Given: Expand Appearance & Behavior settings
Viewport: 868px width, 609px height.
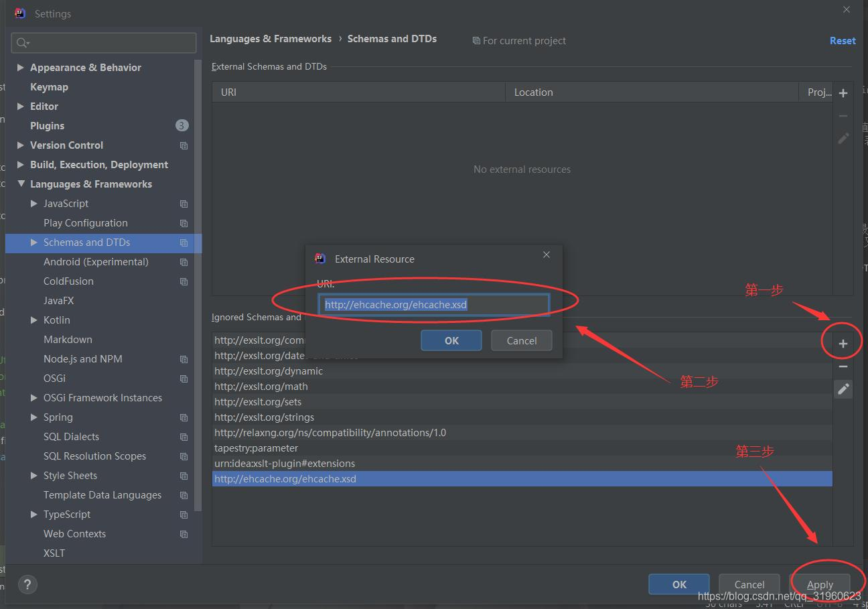Looking at the screenshot, I should point(21,68).
